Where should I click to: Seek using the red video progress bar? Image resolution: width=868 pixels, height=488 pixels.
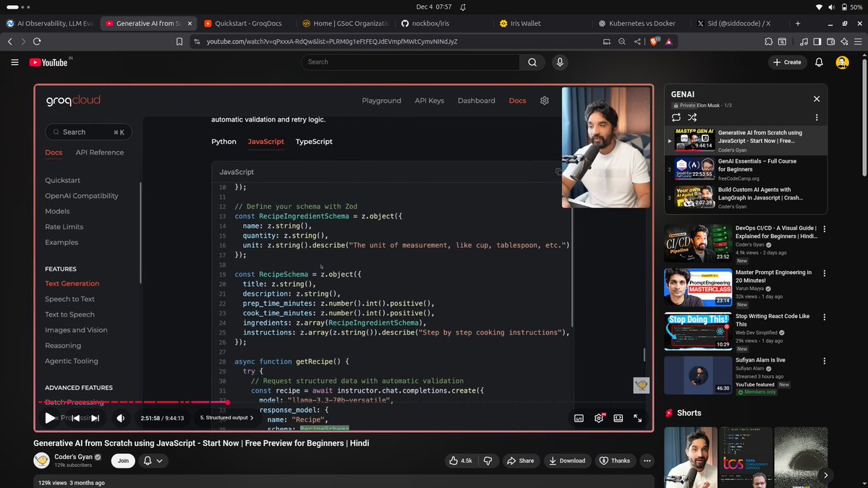tap(344, 402)
